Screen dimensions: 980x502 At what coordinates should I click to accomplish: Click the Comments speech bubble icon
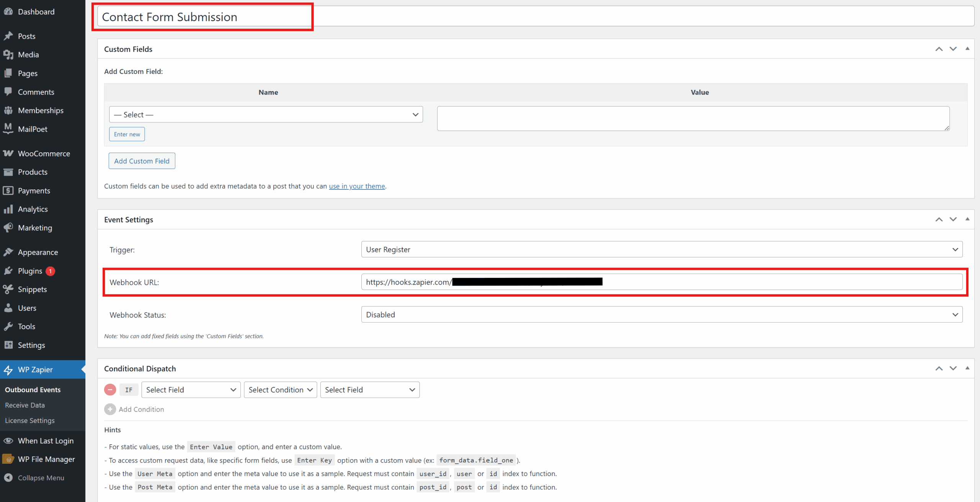pyautogui.click(x=8, y=92)
